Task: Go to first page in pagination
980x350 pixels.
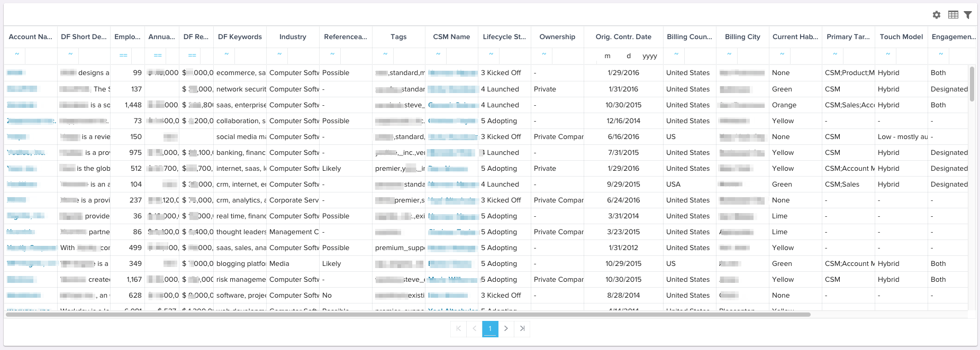Action: (458, 329)
